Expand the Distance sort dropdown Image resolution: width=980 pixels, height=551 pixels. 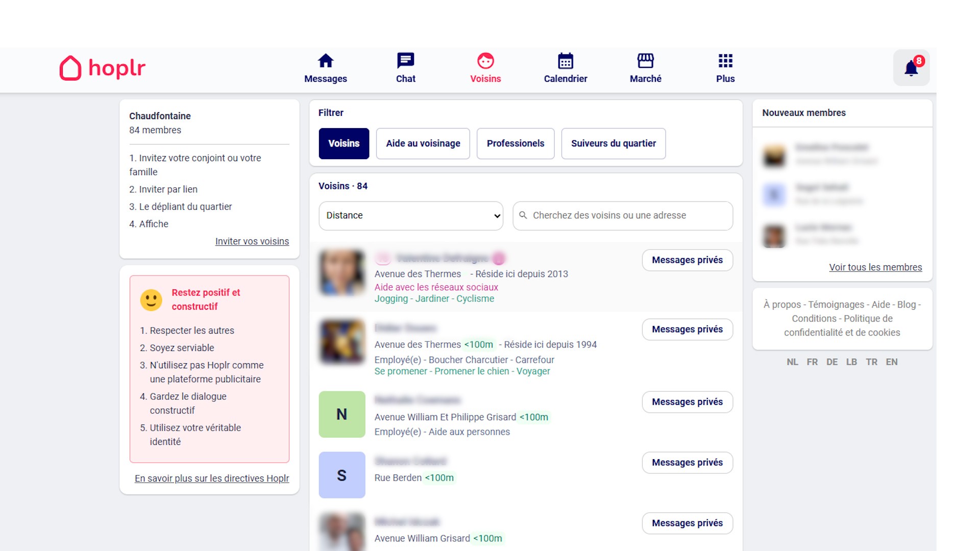[x=411, y=216]
